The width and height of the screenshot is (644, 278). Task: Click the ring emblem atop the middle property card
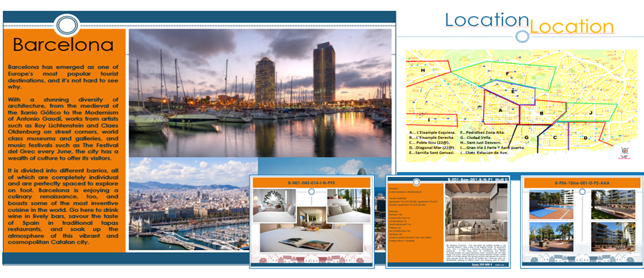pyautogui.click(x=416, y=182)
